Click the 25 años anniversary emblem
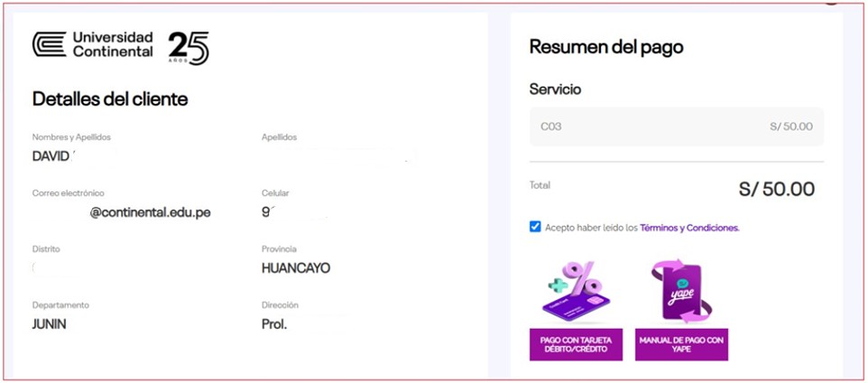This screenshot has width=868, height=383. coord(189,48)
